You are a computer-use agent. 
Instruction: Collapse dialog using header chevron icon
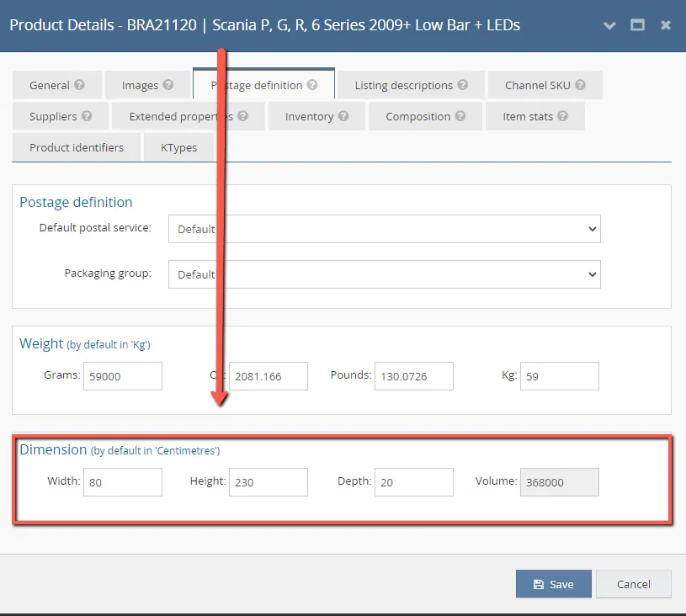609,25
